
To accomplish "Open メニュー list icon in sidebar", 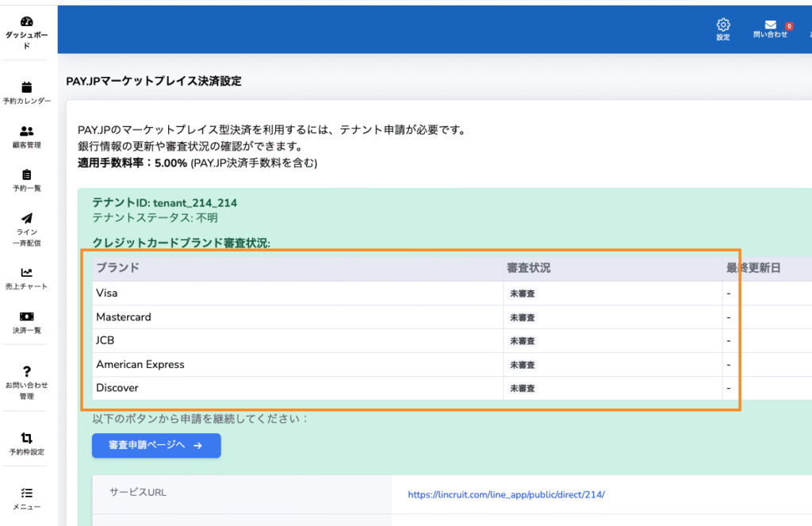I will (x=26, y=493).
